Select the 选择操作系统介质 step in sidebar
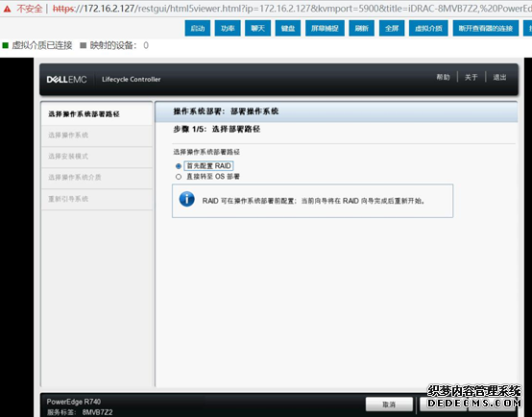The height and width of the screenshot is (417, 532). pos(97,177)
